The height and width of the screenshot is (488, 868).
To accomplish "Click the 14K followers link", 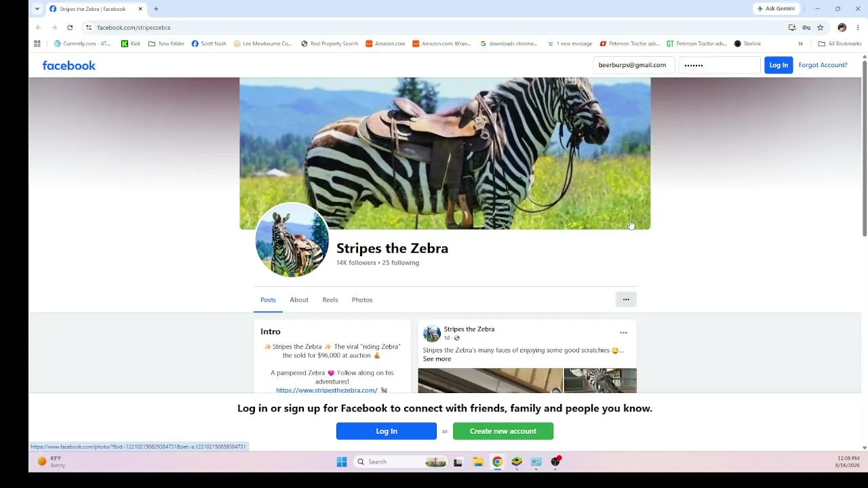I will click(x=356, y=263).
